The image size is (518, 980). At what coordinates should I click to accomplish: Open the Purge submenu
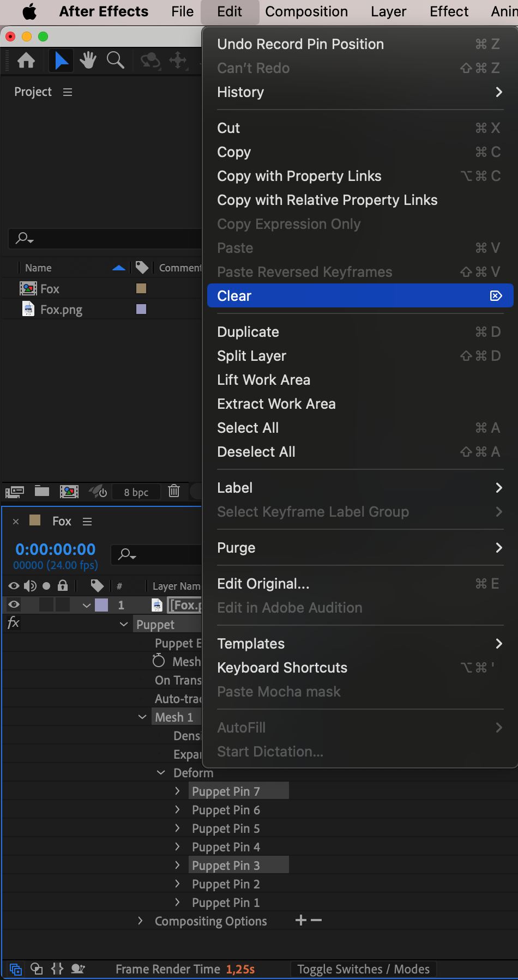click(x=360, y=548)
